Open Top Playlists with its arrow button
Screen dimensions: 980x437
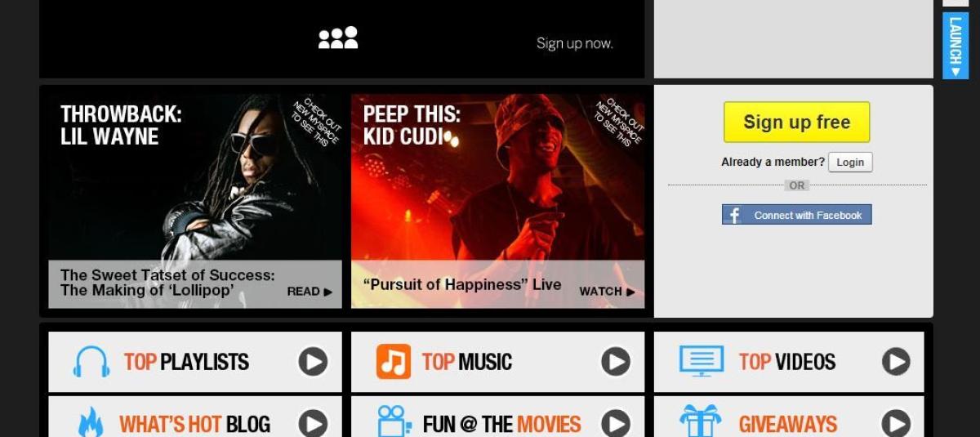313,362
